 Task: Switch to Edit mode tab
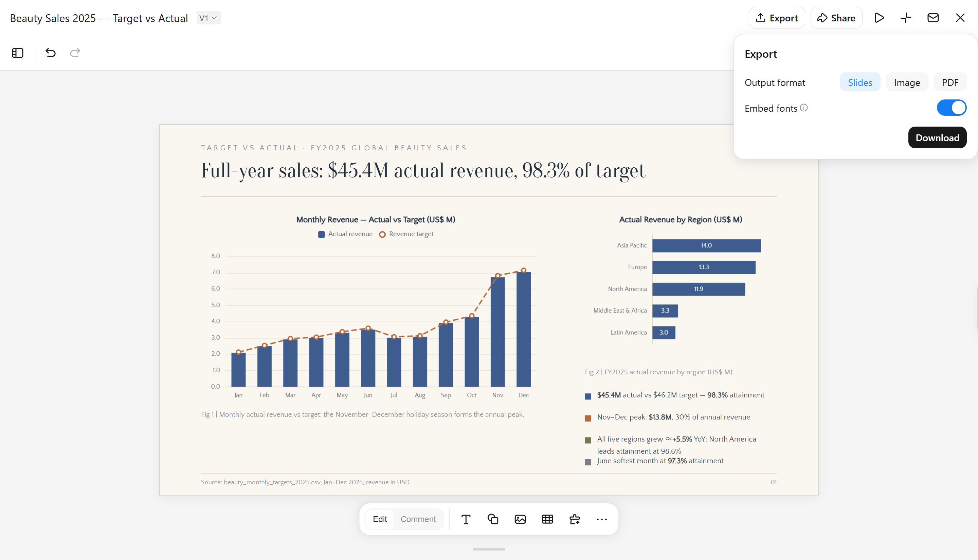[x=380, y=519]
